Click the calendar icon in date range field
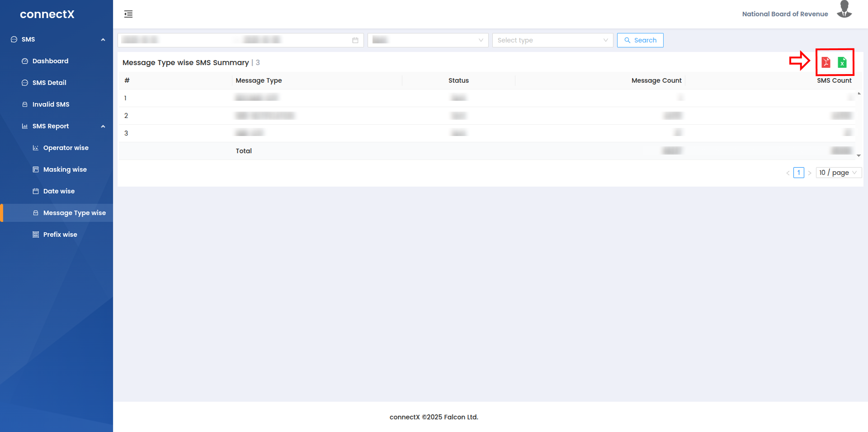 pyautogui.click(x=355, y=40)
